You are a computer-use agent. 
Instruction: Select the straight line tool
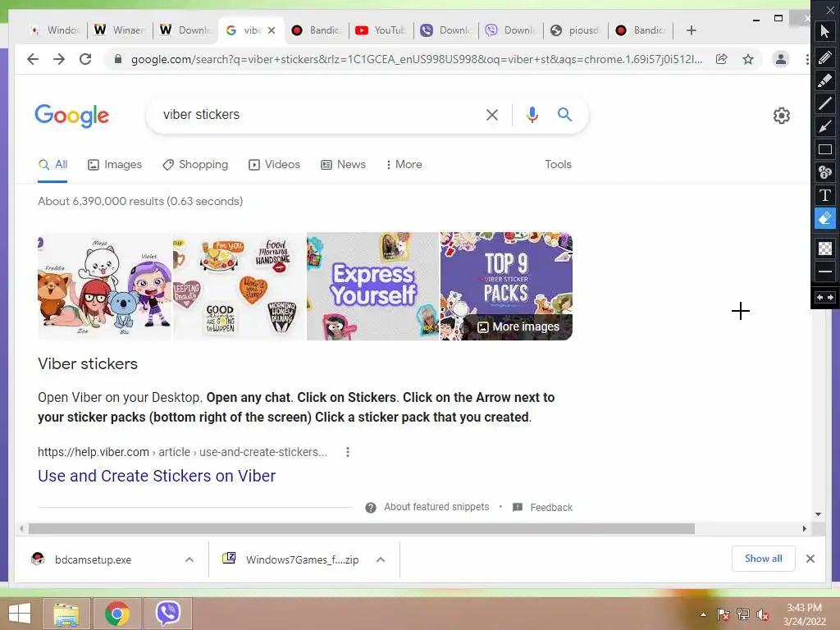(825, 103)
